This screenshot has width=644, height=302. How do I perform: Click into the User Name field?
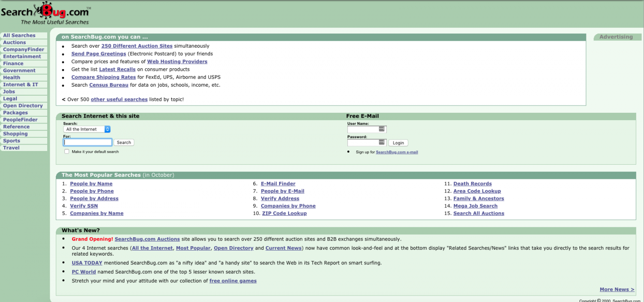point(367,129)
